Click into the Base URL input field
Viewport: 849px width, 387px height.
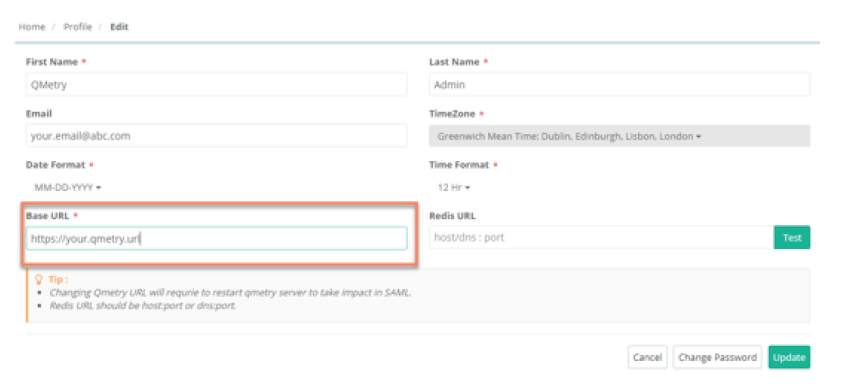216,239
